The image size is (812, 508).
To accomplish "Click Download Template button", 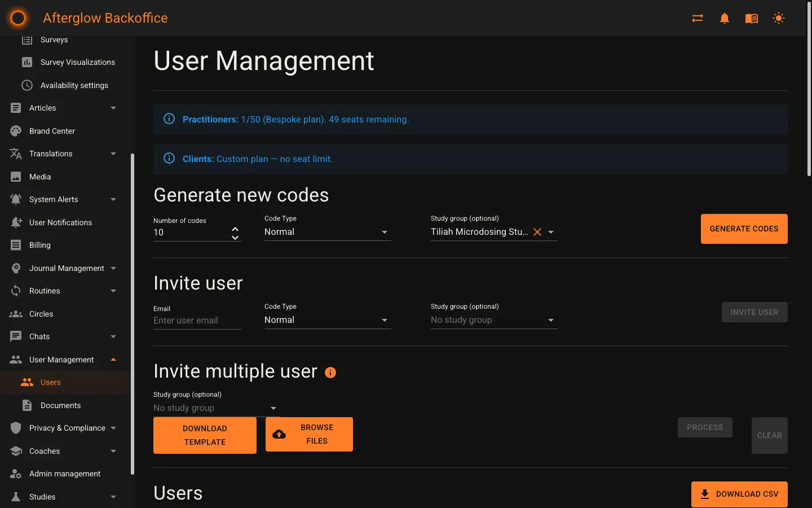I will pos(205,435).
